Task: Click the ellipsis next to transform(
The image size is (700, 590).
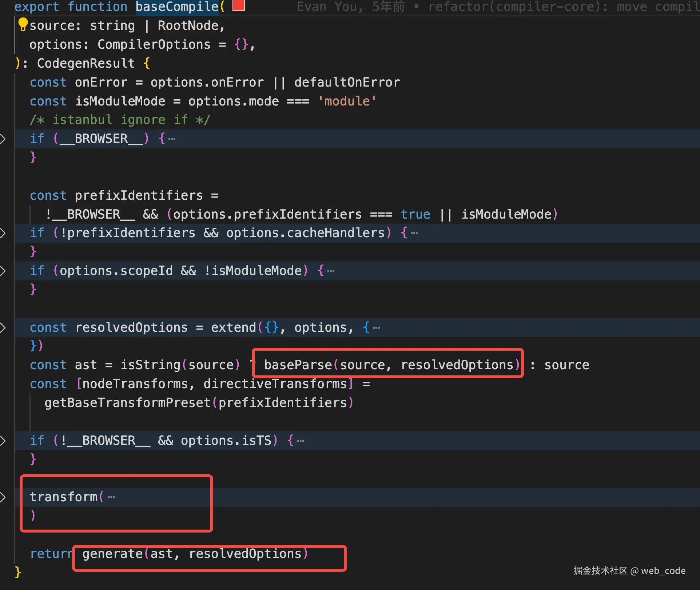Action: (x=111, y=497)
